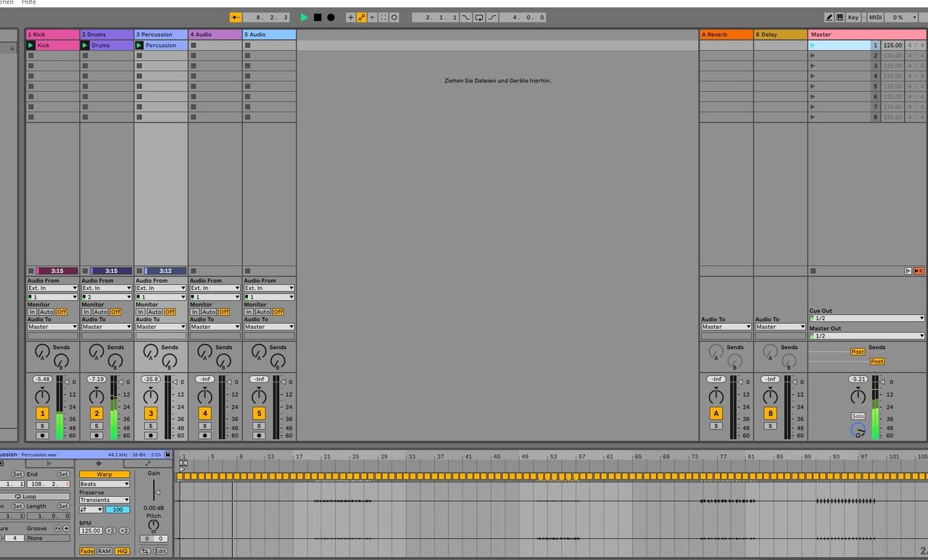Click the Back to Arrangement orange button
Viewport: 928px width, 560px height.
(x=919, y=271)
